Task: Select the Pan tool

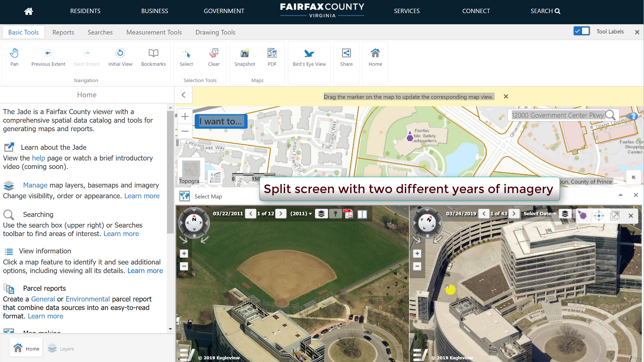Action: click(14, 57)
